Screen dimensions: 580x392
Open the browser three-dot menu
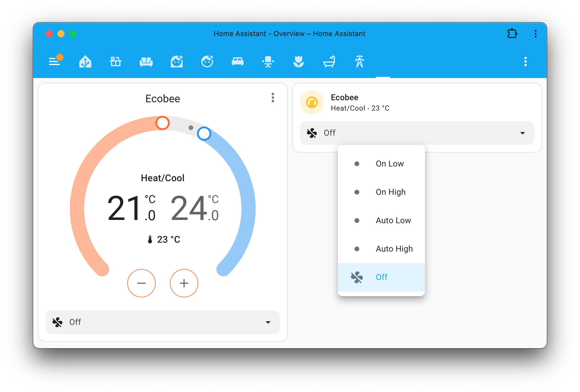(536, 34)
